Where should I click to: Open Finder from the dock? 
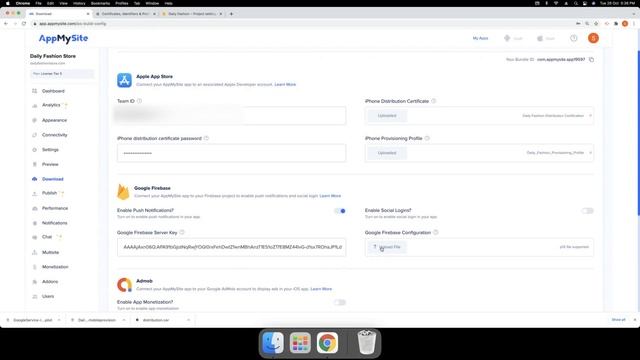pos(273,343)
